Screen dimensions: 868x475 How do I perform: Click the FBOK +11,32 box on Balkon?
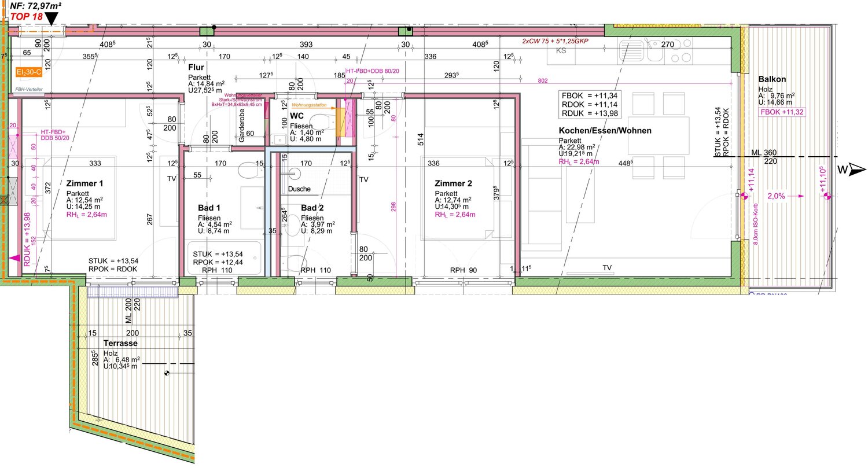coord(782,112)
